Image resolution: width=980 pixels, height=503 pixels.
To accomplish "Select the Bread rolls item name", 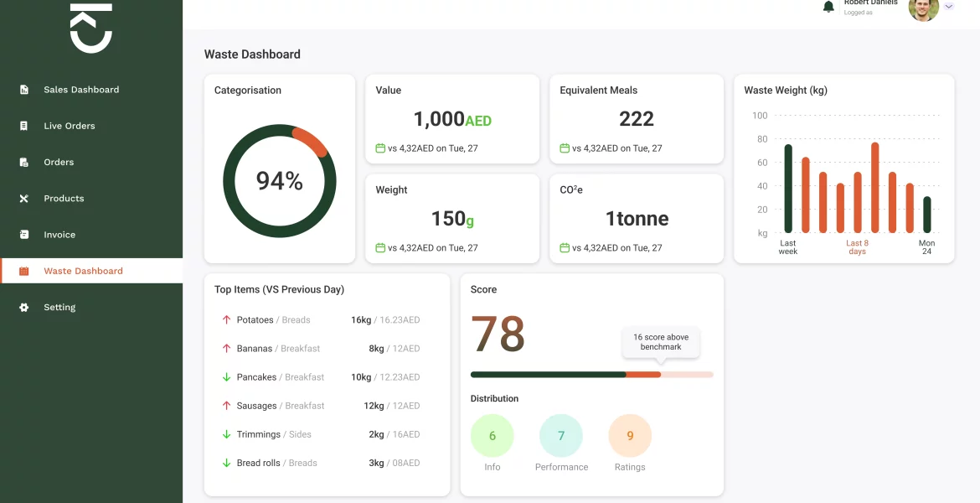I will tap(258, 463).
